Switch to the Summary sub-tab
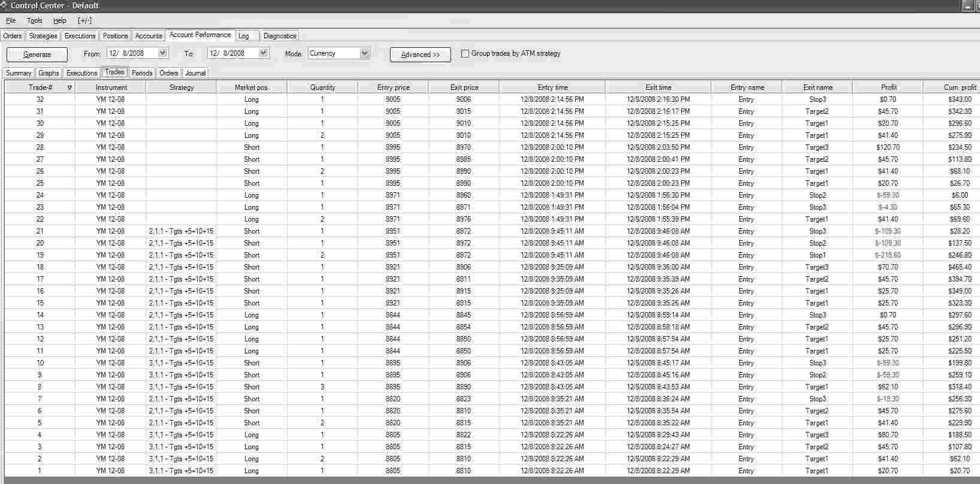The height and width of the screenshot is (484, 980). point(19,73)
